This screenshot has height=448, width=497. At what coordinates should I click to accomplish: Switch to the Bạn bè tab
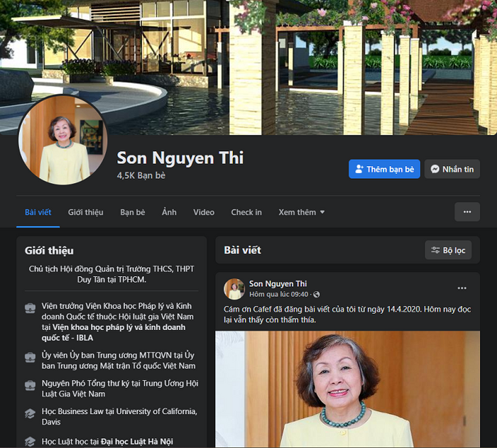coord(132,212)
